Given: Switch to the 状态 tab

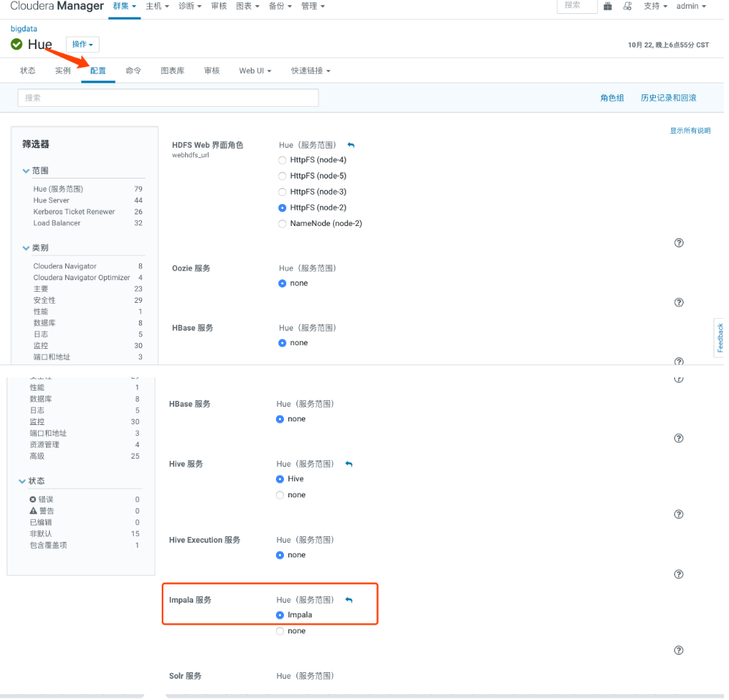Looking at the screenshot, I should click(x=28, y=71).
